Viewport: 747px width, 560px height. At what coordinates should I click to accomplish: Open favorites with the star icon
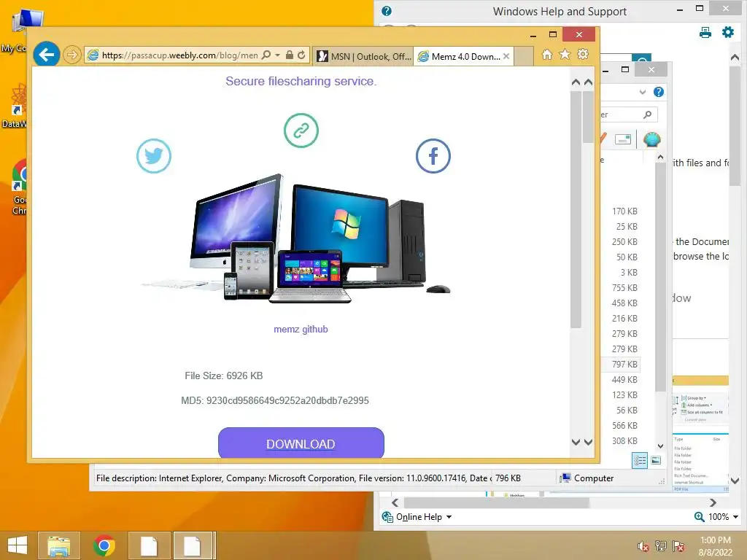[565, 55]
